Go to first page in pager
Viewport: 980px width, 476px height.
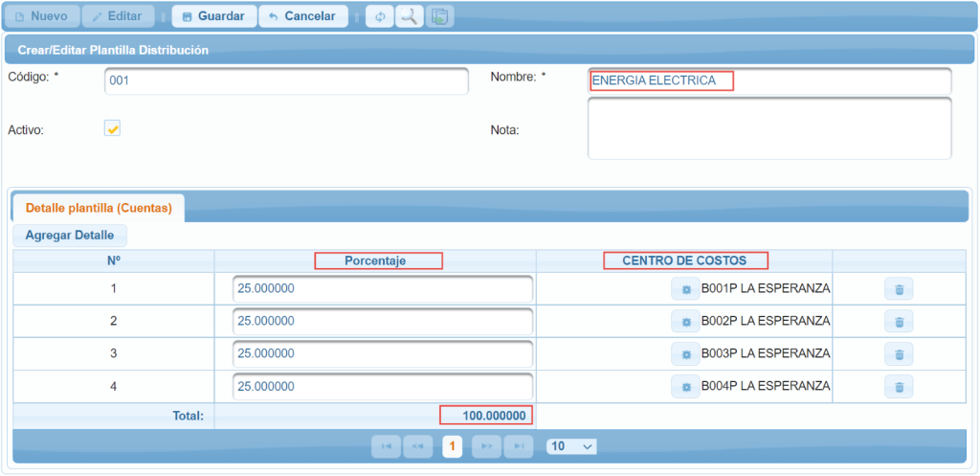(387, 446)
